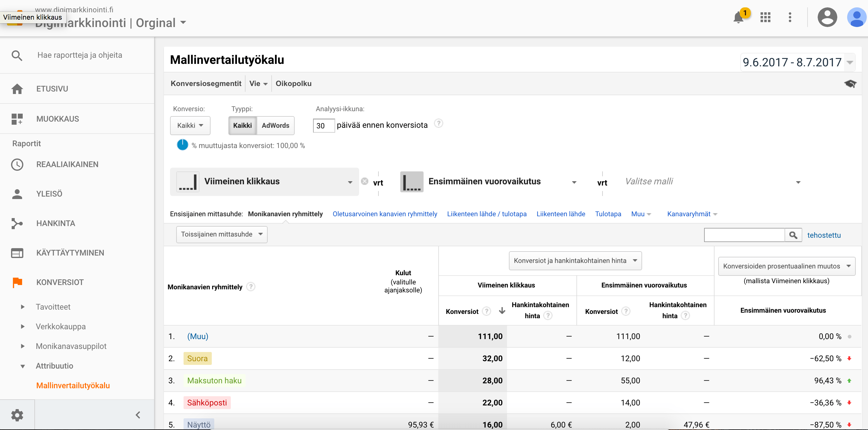Collapse the Attribuutio submenu
Viewport: 868px width, 430px height.
coord(23,366)
